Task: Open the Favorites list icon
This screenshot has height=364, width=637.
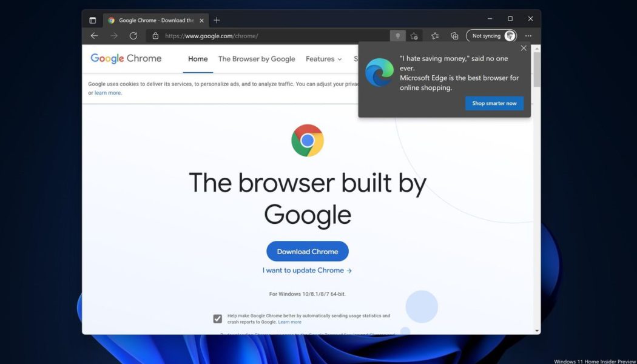Action: pyautogui.click(x=435, y=36)
